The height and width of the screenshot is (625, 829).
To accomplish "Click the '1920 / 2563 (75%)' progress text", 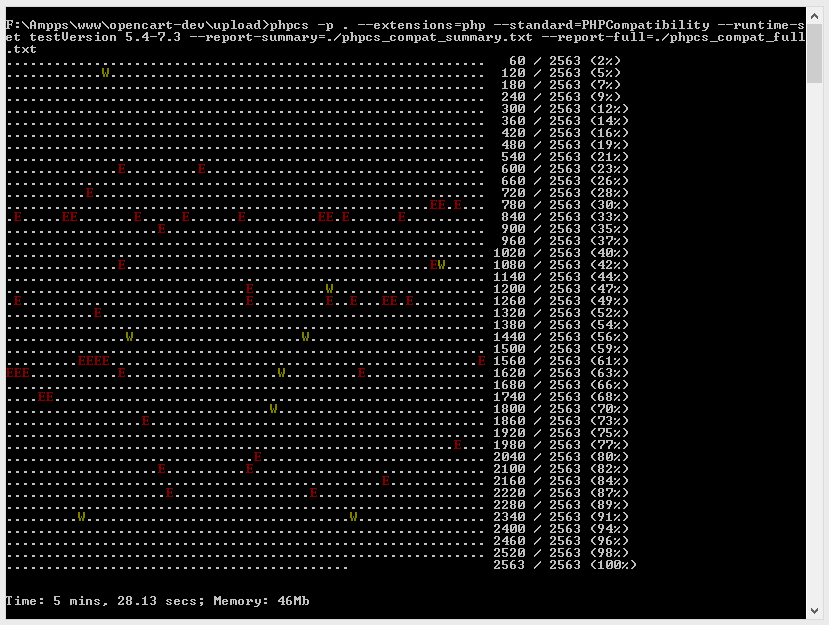I will (561, 433).
